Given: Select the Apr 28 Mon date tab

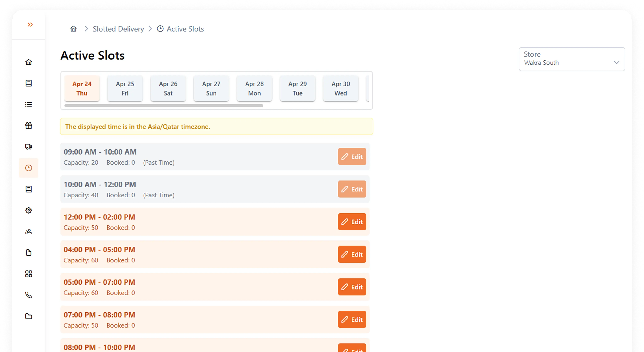Looking at the screenshot, I should coord(254,88).
